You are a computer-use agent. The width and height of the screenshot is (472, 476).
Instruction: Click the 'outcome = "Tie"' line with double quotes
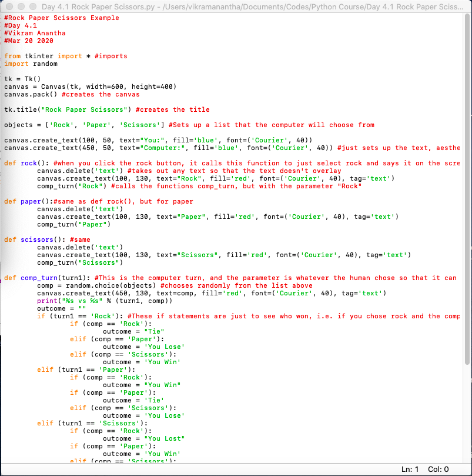click(x=133, y=331)
